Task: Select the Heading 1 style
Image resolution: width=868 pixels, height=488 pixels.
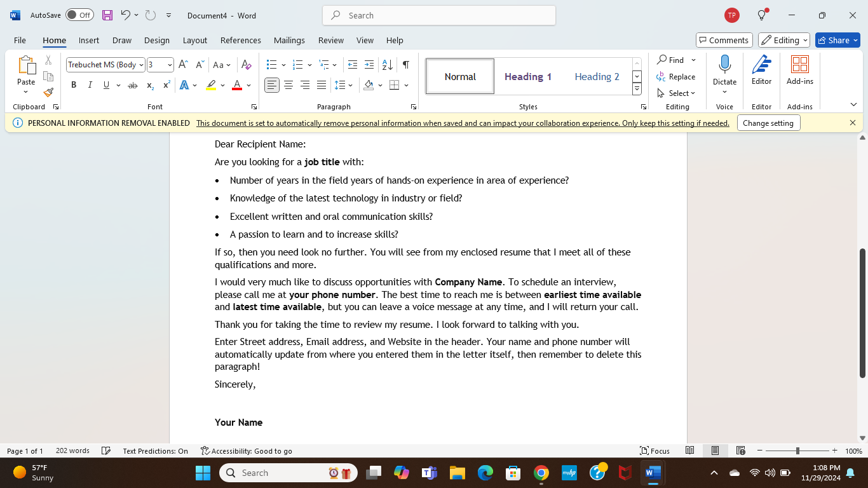Action: click(528, 76)
